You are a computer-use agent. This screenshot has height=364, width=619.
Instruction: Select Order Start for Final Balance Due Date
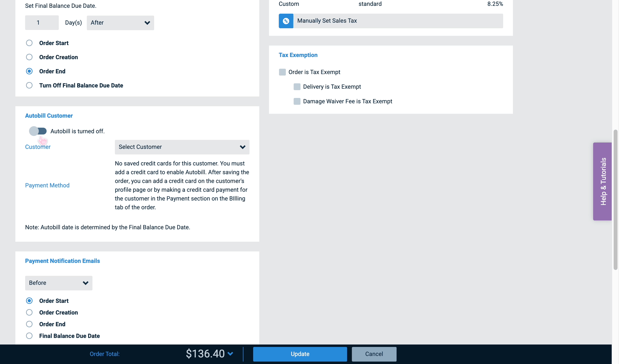pyautogui.click(x=29, y=43)
